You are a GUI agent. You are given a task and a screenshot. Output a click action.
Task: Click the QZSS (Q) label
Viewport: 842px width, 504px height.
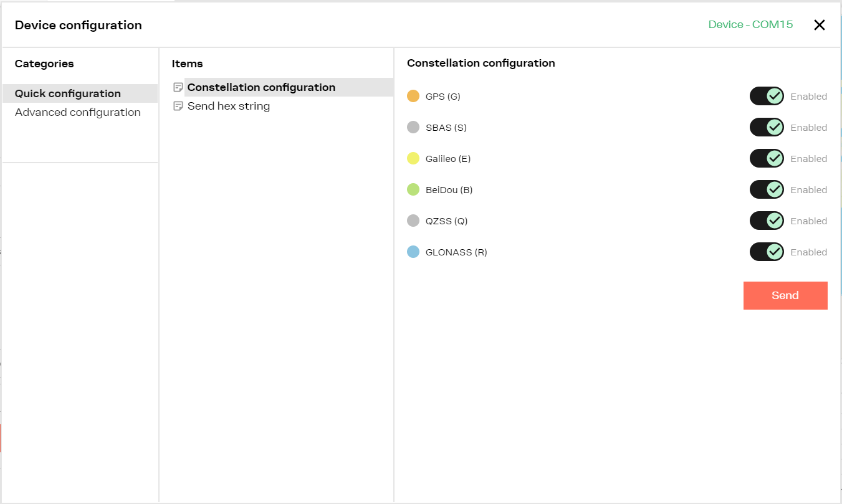click(x=447, y=221)
